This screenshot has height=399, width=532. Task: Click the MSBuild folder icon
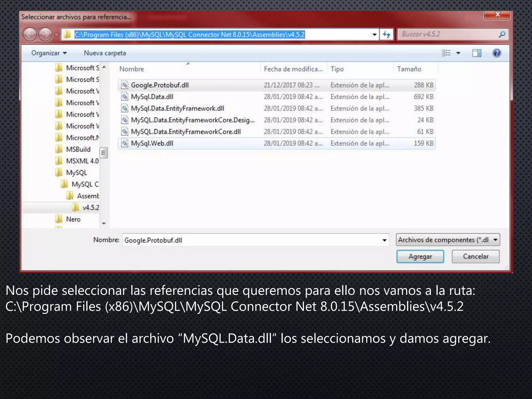(x=59, y=149)
